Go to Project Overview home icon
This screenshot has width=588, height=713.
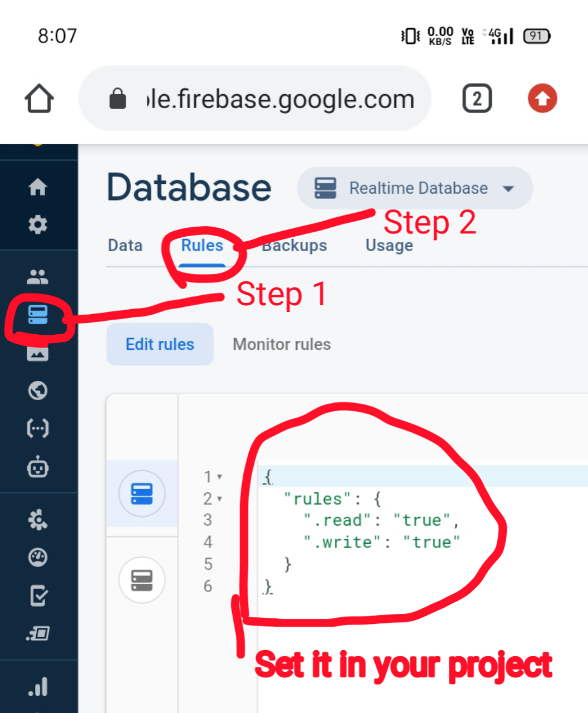38,187
